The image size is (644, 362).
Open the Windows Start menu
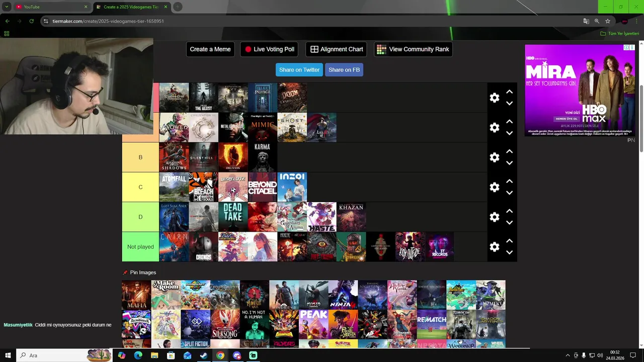tap(8, 355)
